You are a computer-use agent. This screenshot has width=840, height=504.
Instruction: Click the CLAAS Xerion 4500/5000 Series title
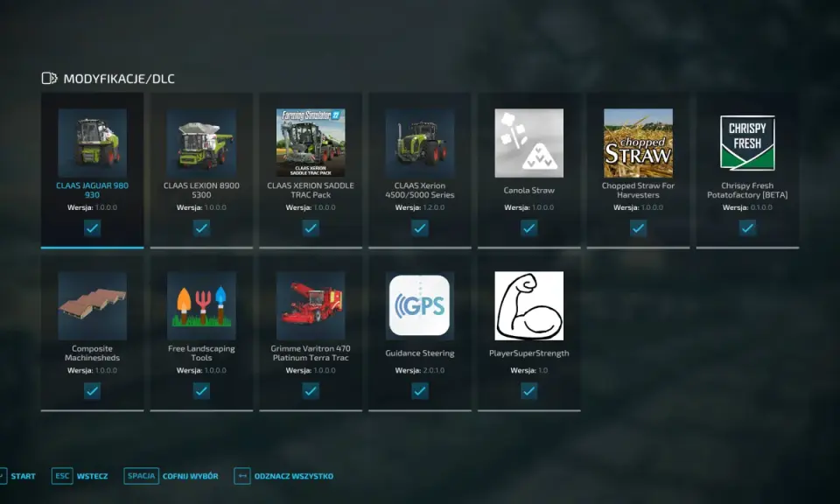(420, 190)
